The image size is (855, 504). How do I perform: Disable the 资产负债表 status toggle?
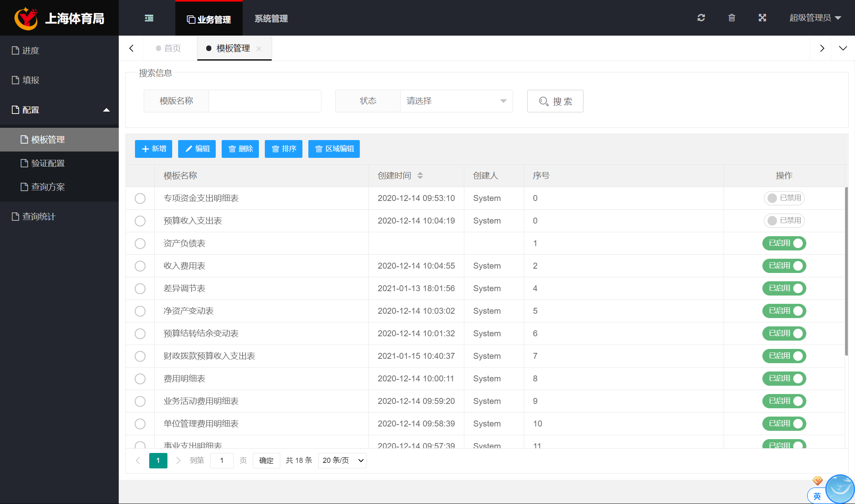784,243
